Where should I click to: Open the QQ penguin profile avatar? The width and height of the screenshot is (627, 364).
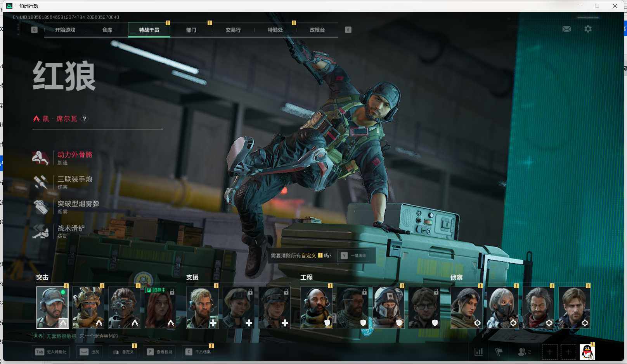point(587,352)
